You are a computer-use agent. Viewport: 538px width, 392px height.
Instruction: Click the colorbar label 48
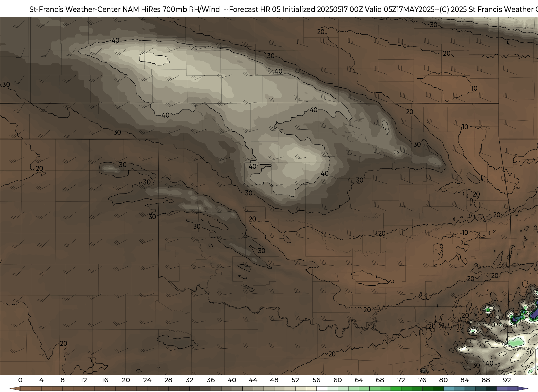coord(274,380)
